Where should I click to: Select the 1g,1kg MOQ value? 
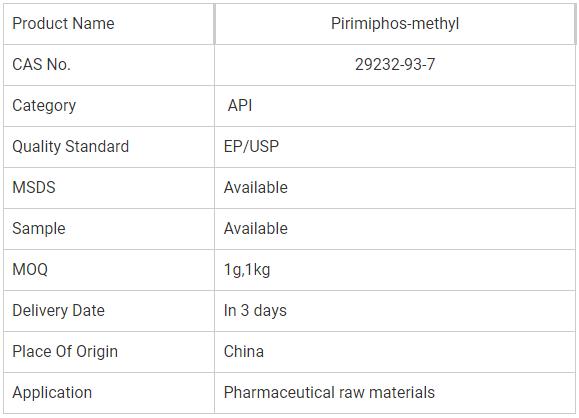[x=247, y=270]
